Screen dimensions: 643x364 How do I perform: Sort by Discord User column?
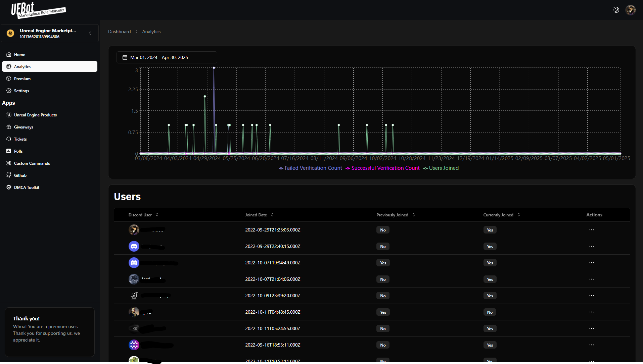pyautogui.click(x=143, y=215)
